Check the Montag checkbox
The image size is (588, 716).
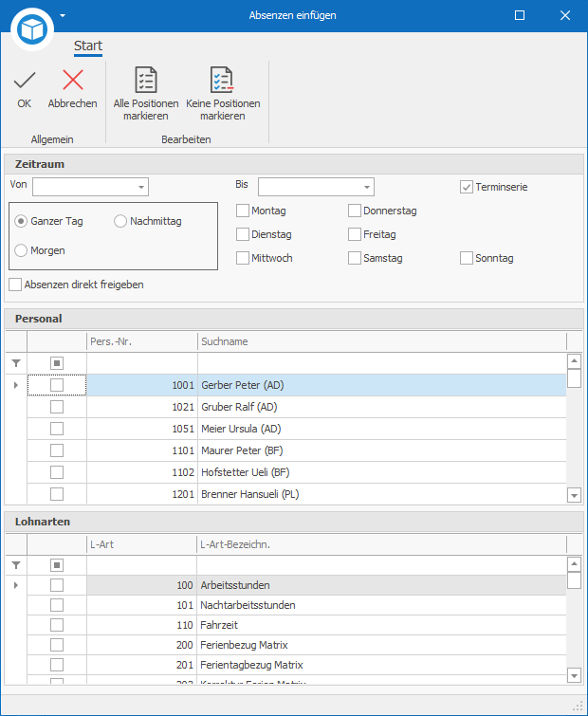(x=243, y=211)
